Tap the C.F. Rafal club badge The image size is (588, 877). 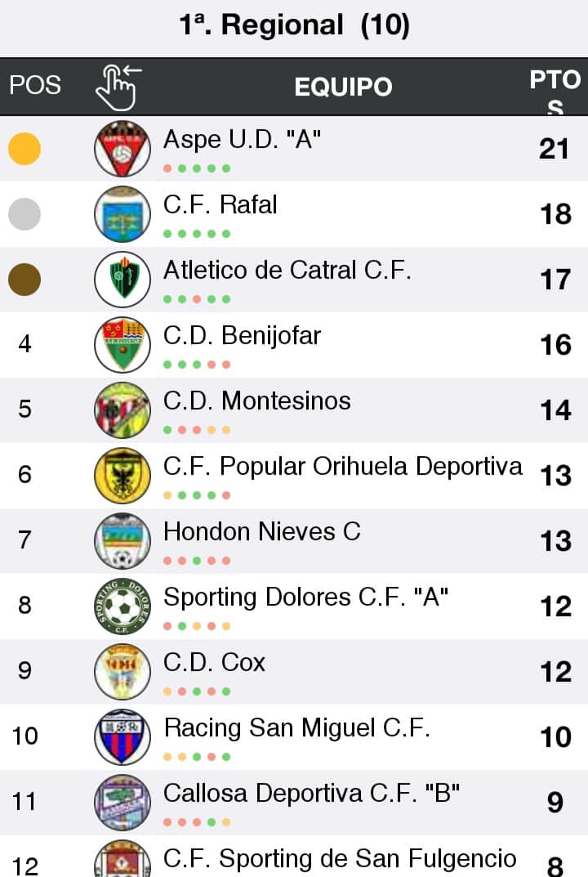pyautogui.click(x=122, y=213)
